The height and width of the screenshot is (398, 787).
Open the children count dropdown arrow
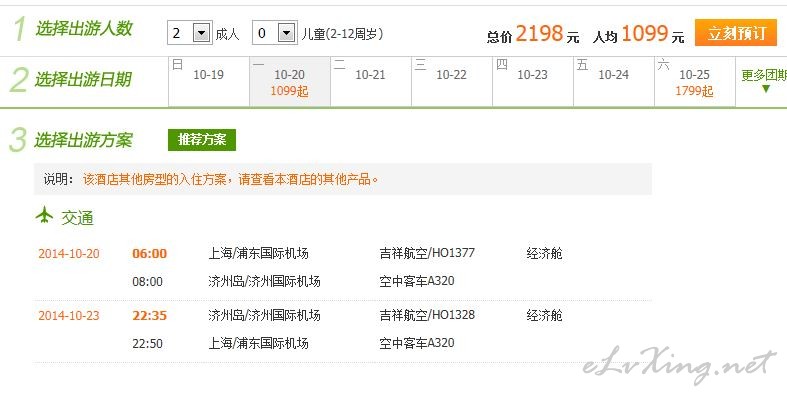286,33
